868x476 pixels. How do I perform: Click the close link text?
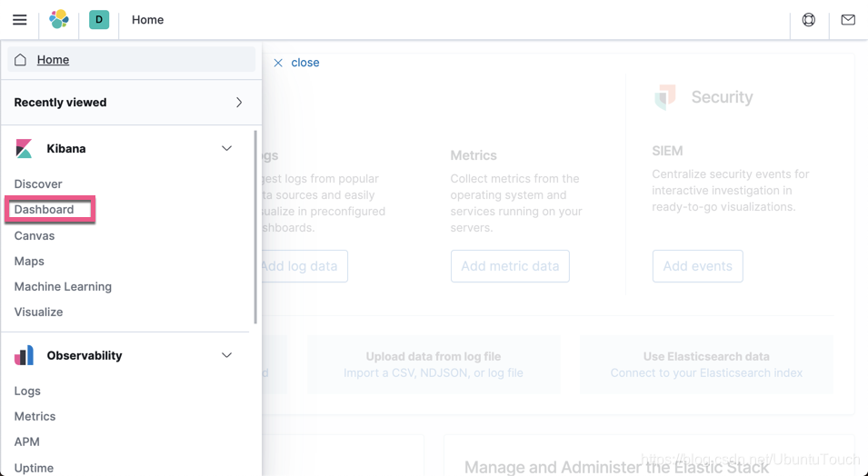[x=305, y=63]
